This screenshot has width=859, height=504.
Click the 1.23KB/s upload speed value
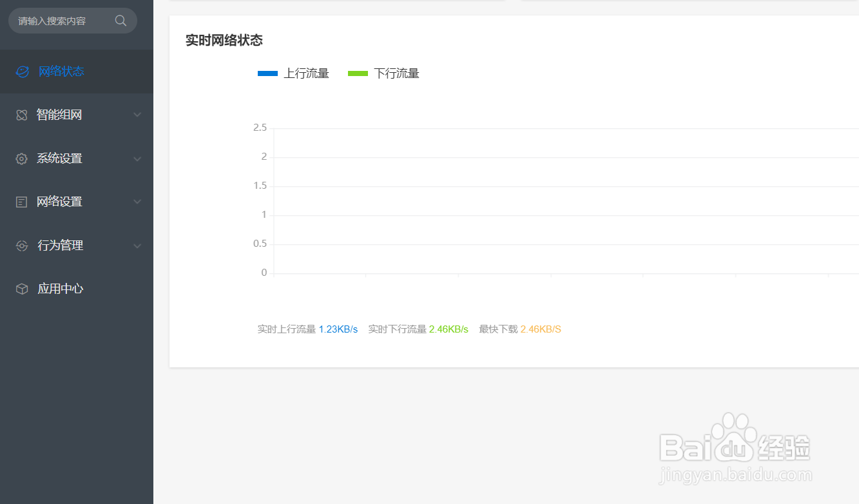[338, 329]
